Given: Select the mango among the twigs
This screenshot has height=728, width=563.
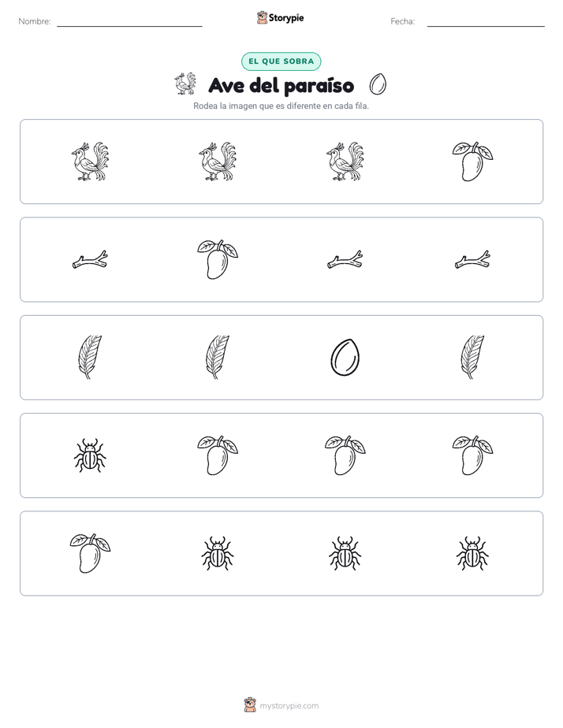Looking at the screenshot, I should coord(218,259).
